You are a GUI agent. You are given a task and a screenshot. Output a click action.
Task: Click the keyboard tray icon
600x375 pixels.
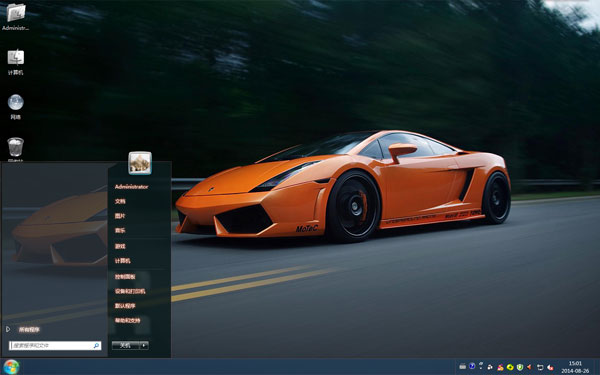(x=463, y=367)
